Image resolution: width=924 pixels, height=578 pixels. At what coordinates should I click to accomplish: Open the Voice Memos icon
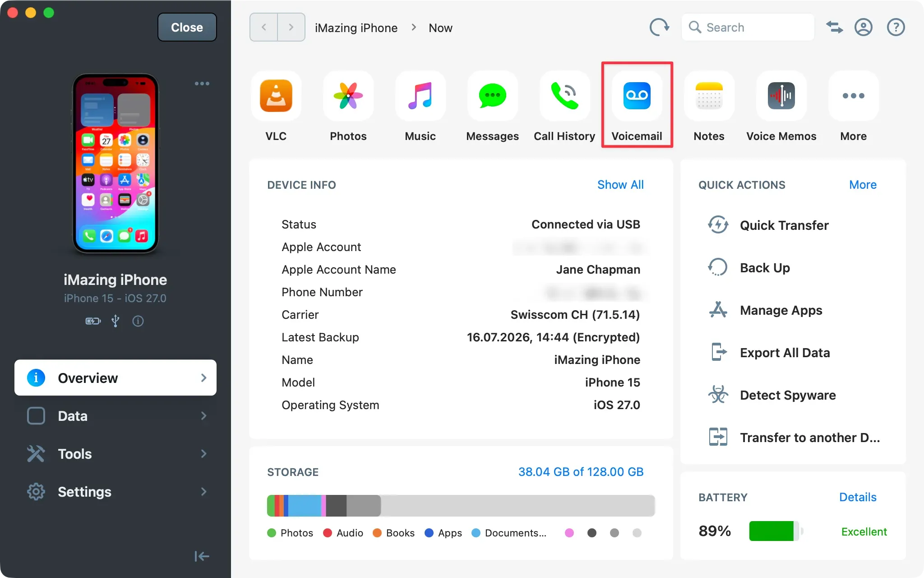click(x=781, y=96)
